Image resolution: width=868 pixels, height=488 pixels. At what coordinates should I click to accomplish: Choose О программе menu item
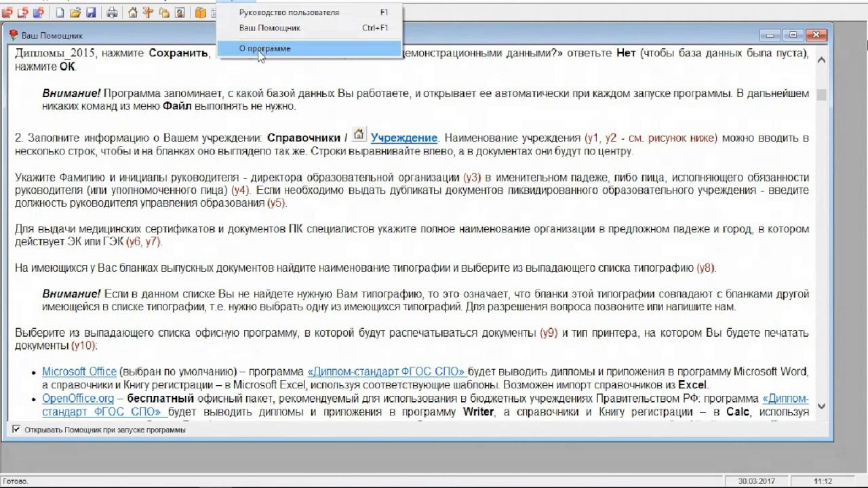pos(309,48)
